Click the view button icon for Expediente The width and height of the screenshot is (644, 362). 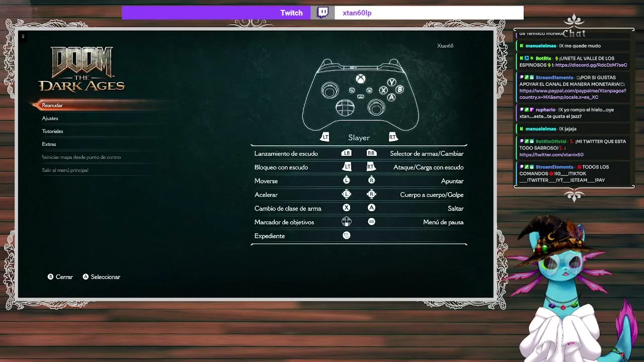(x=346, y=235)
